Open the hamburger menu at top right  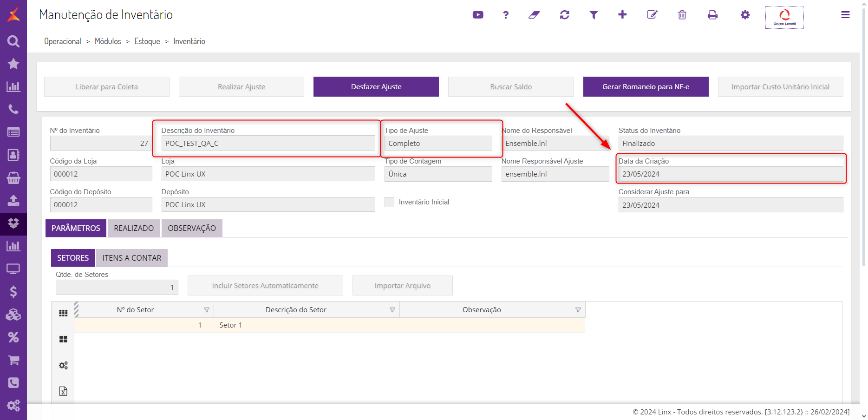pos(845,15)
